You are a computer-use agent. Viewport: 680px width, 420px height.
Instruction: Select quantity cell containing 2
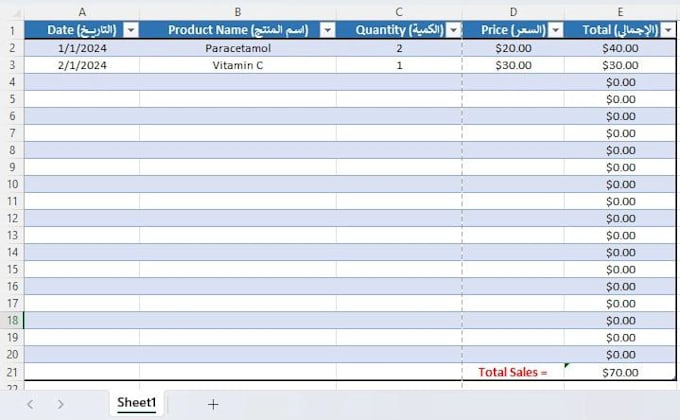click(399, 48)
